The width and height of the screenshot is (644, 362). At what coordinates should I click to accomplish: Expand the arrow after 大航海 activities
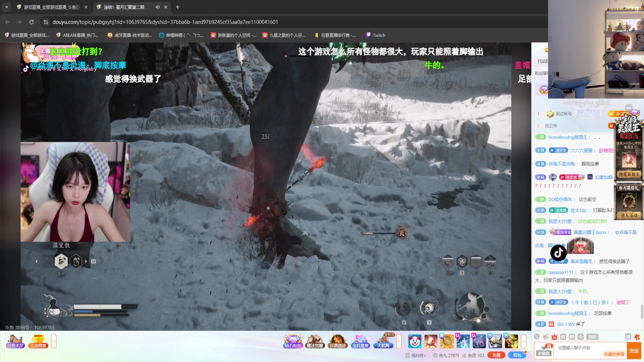399,342
